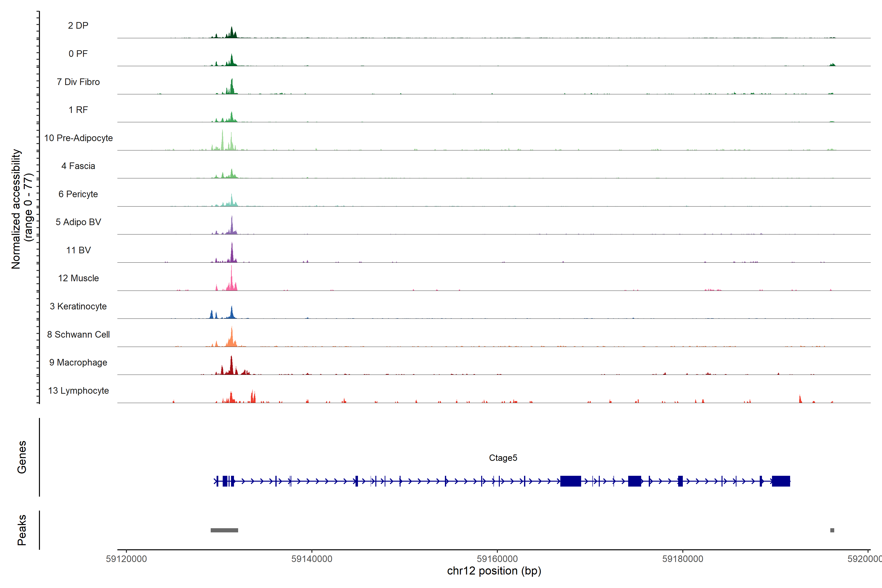This screenshot has width=882, height=588.
Task: Click the 2 DP track label
Action: click(78, 25)
